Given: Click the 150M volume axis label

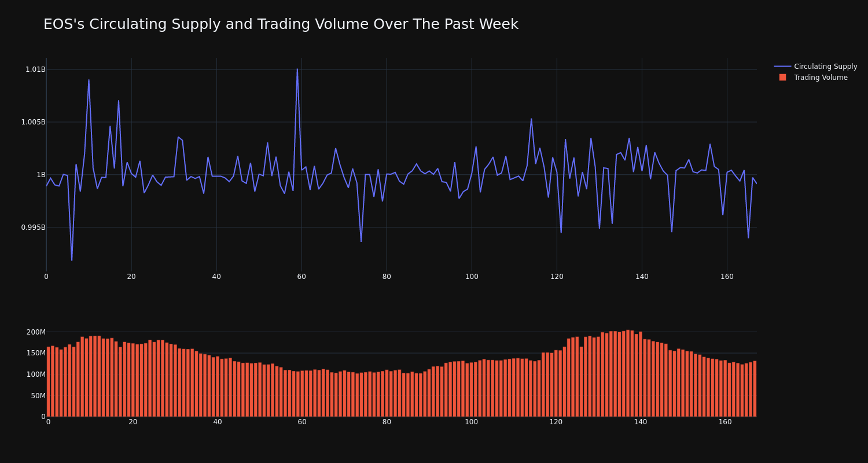Looking at the screenshot, I should (36, 353).
